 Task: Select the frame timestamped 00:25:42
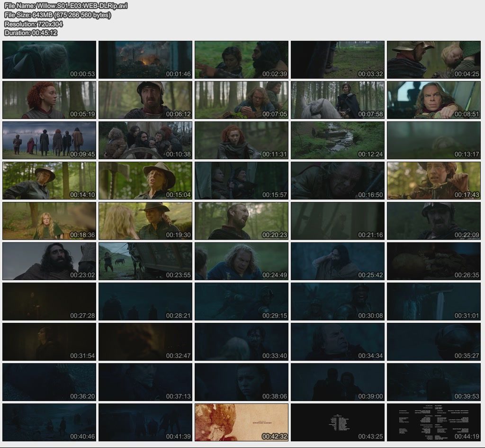[x=337, y=261]
